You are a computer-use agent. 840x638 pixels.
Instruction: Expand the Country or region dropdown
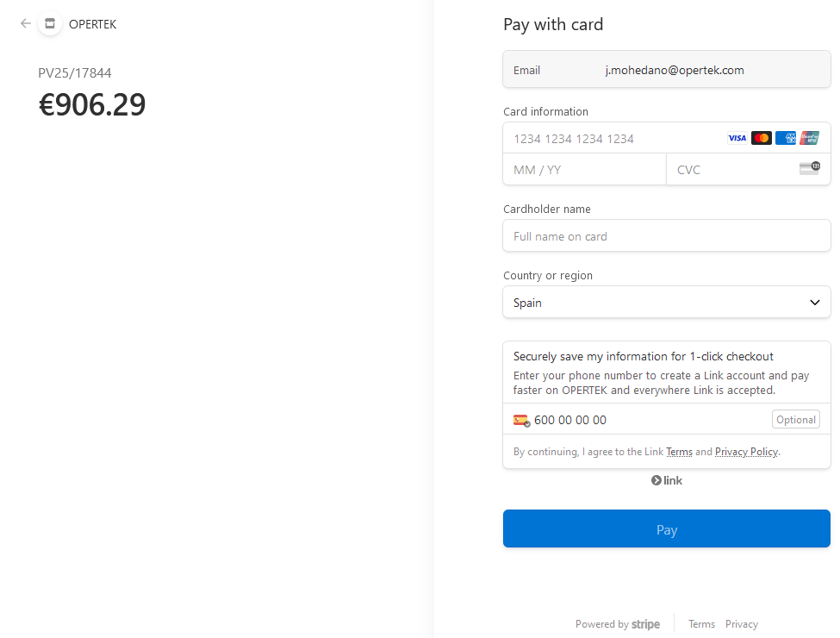coord(667,303)
